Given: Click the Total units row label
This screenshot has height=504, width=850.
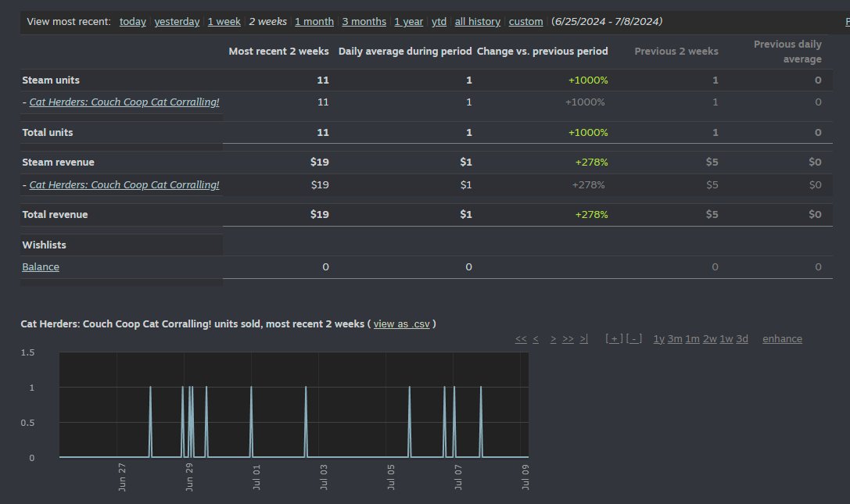Looking at the screenshot, I should [x=47, y=133].
